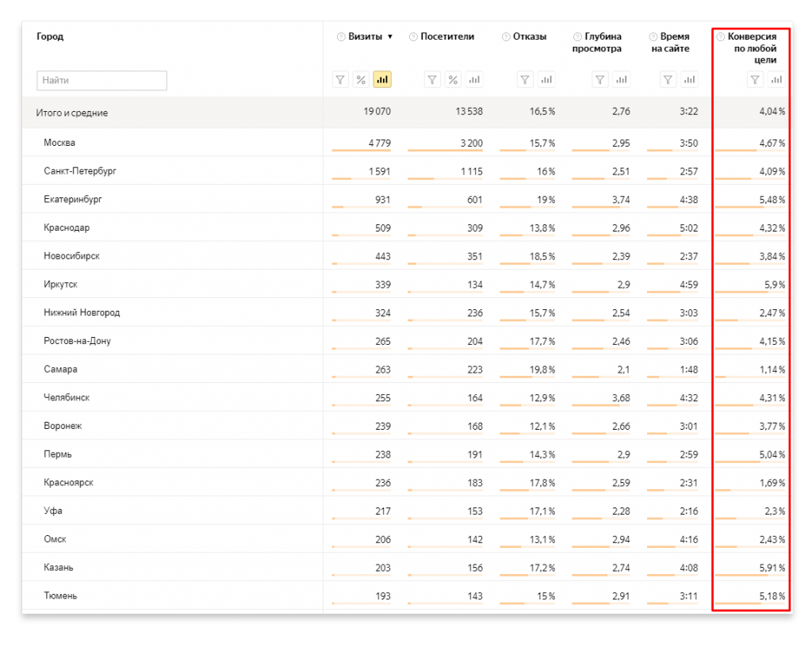This screenshot has height=647, width=812.
Task: Click the filter icon under Визиты
Action: (340, 80)
